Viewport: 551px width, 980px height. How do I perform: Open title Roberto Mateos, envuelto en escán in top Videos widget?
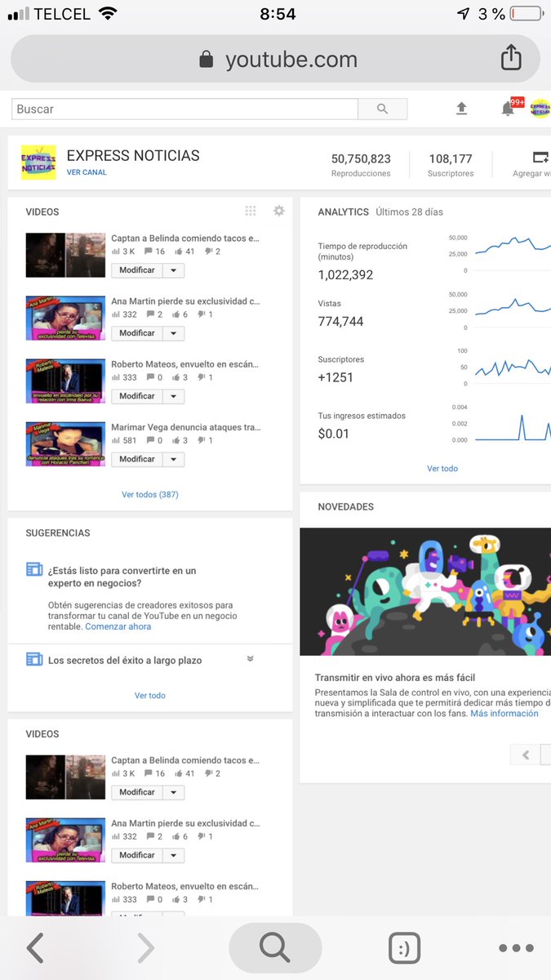[x=185, y=364]
